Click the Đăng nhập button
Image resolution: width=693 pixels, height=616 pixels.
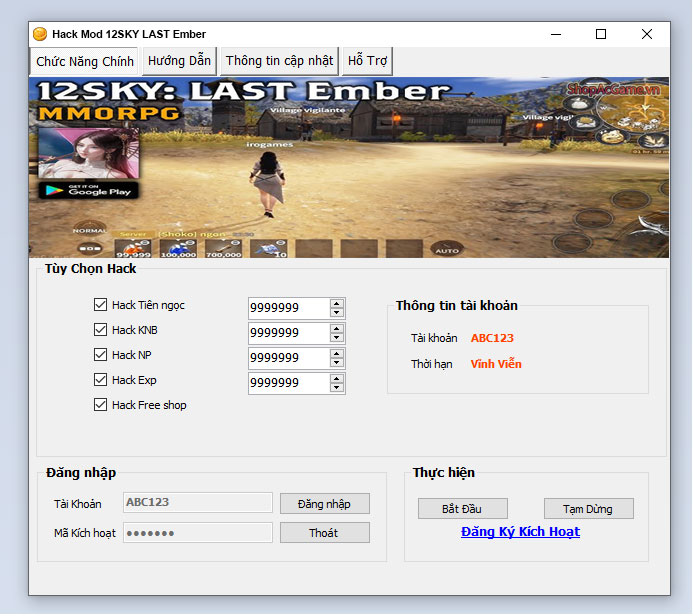[x=324, y=504]
